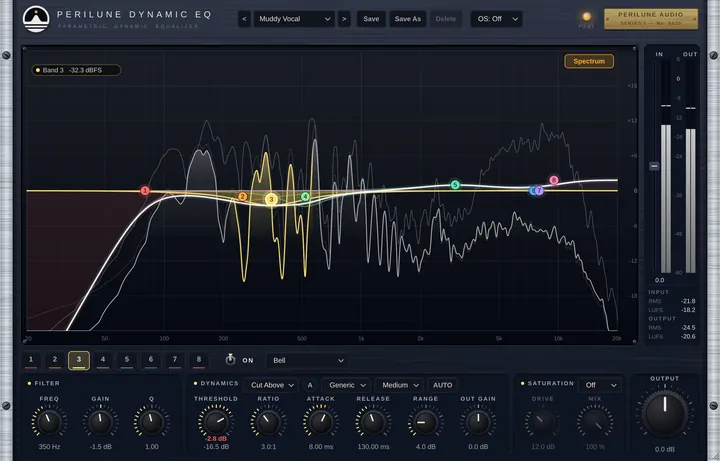720x461 pixels.
Task: Open the Generic detector dropdown
Action: click(346, 385)
